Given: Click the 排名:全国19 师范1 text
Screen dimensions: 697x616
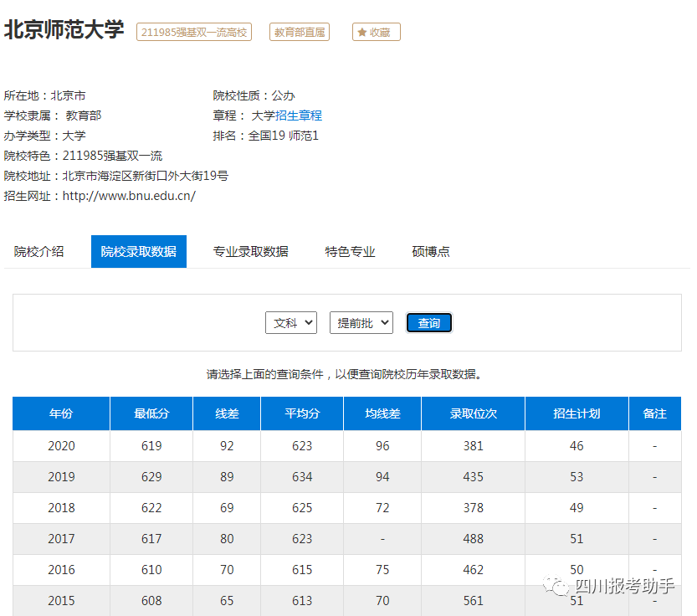Looking at the screenshot, I should click(266, 136).
